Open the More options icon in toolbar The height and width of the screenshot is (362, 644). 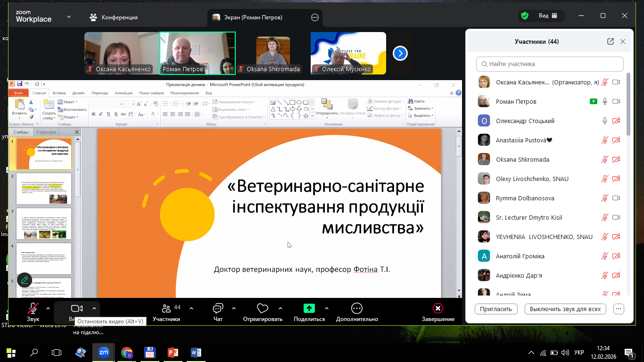click(357, 308)
